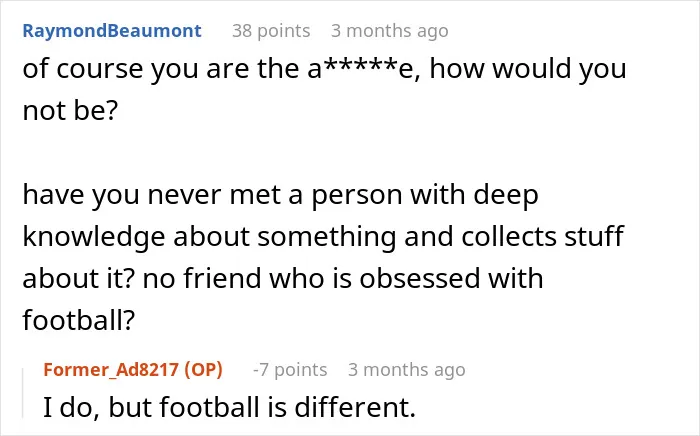Open the timestamp beside "38 points"
The image size is (700, 436).
click(x=390, y=31)
